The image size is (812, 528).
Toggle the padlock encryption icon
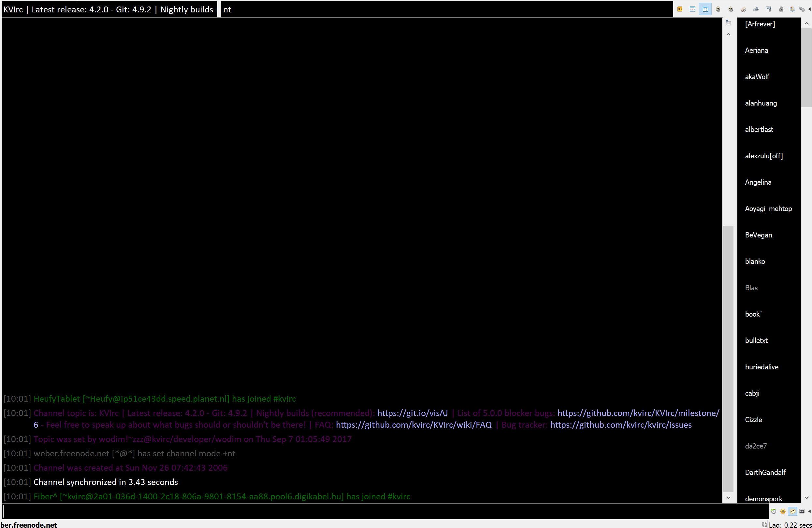point(782,9)
